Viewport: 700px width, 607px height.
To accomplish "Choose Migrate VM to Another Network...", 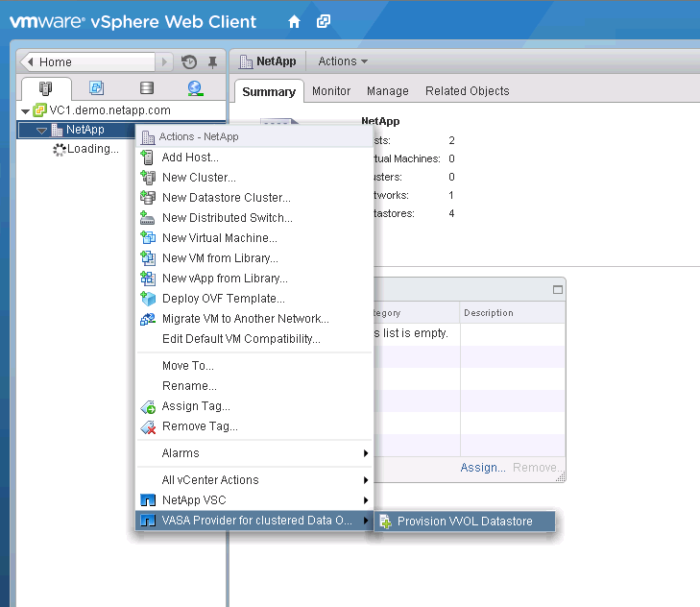I will tap(254, 319).
